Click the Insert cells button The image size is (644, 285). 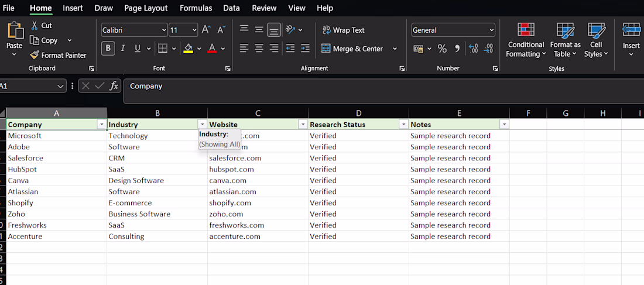[x=631, y=40]
